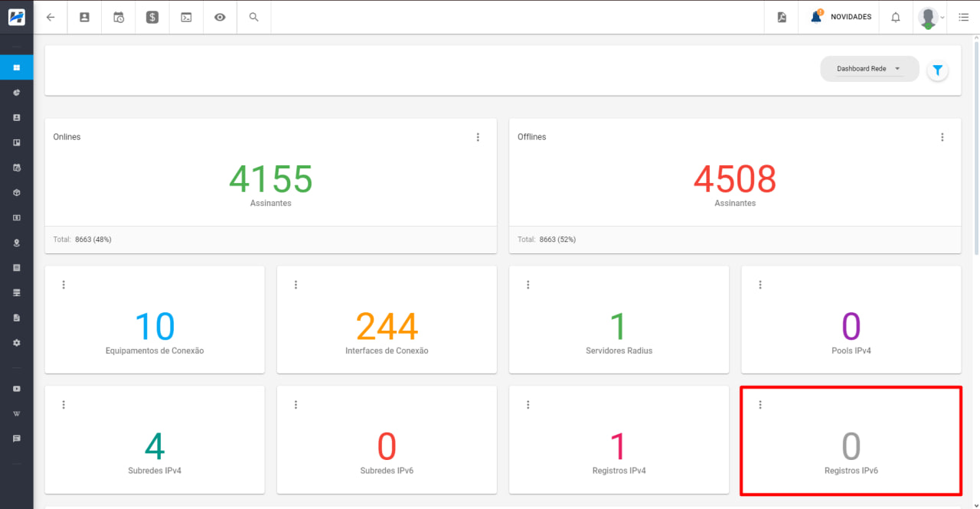Viewport: 980px width, 509px height.
Task: Click the back arrow in top toolbar
Action: tap(51, 17)
